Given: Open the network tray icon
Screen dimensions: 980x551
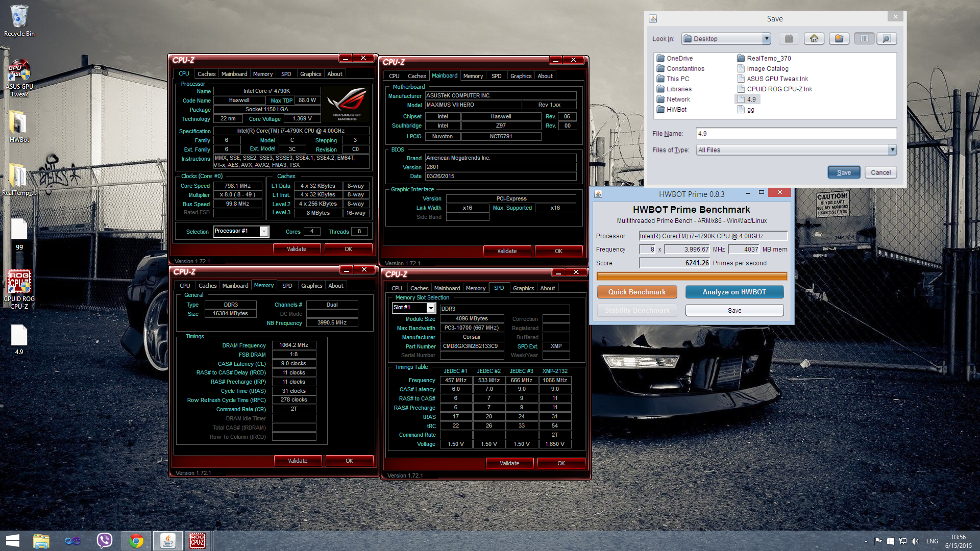Looking at the screenshot, I should pyautogui.click(x=903, y=541).
